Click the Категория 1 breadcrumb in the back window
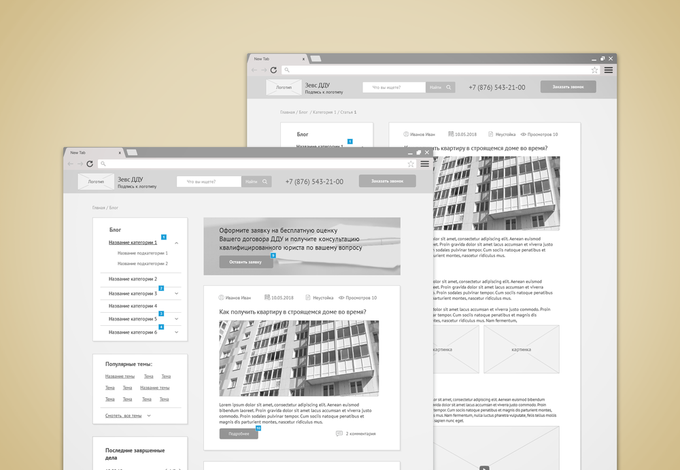 324,112
